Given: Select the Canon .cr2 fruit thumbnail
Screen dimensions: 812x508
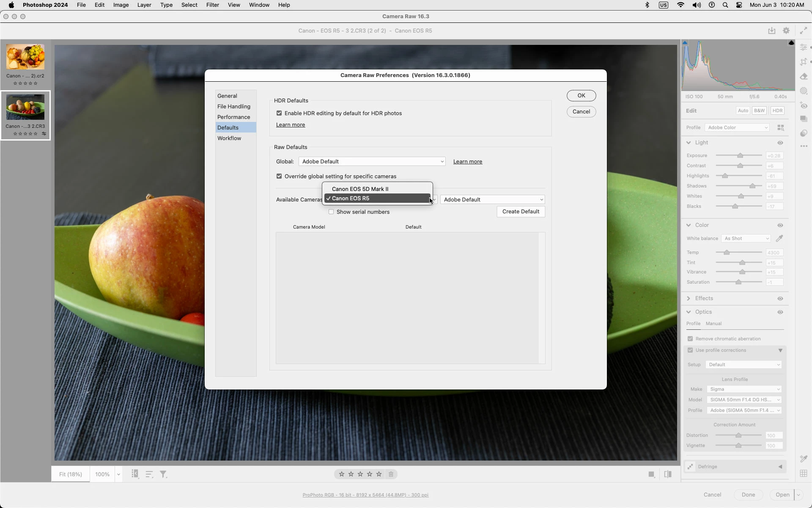Looking at the screenshot, I should click(25, 58).
